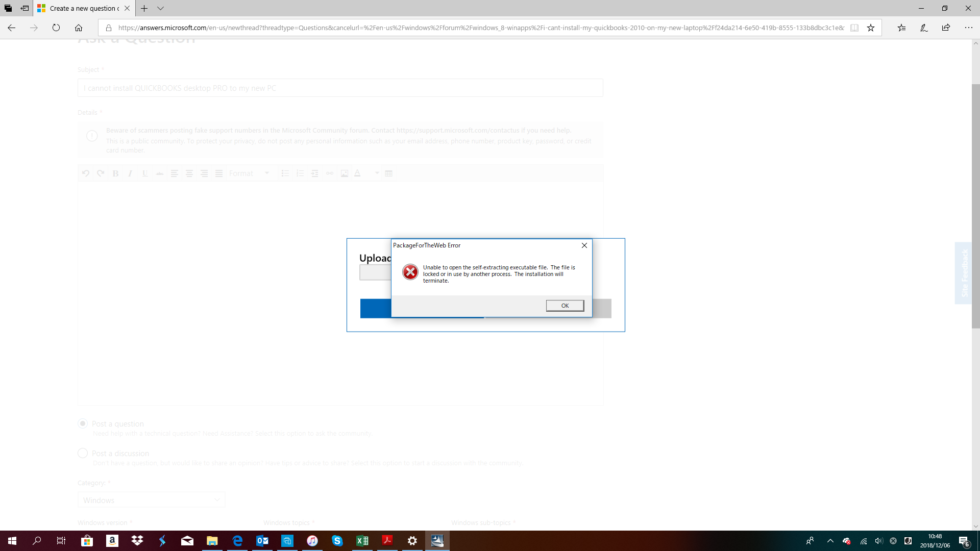Open Dropbox from the taskbar
This screenshot has height=551, width=980.
[x=137, y=541]
